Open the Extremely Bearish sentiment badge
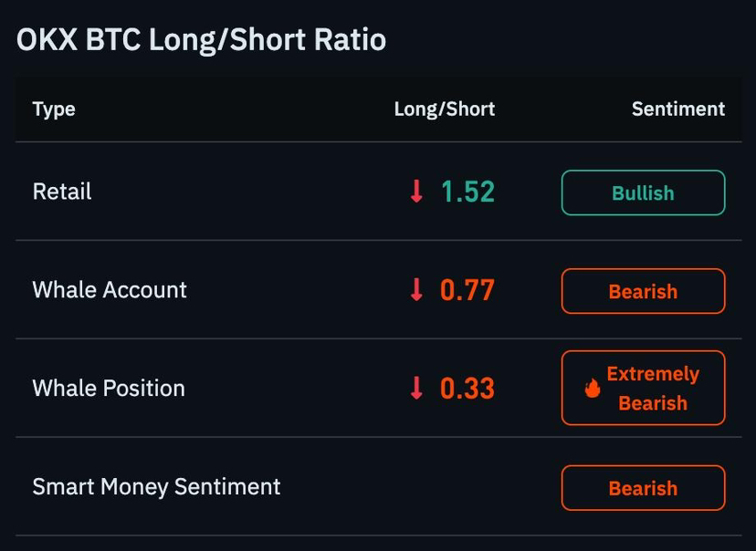This screenshot has width=756, height=551. point(643,388)
